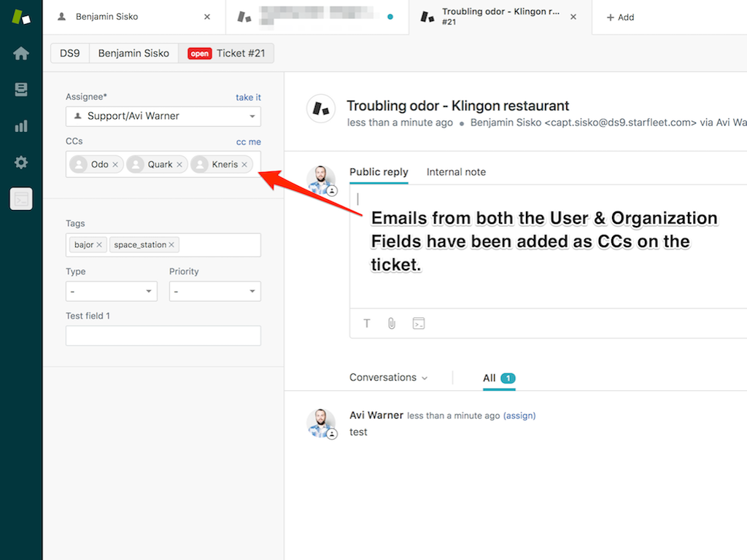Remove Kneris from the CCs

coord(244,165)
